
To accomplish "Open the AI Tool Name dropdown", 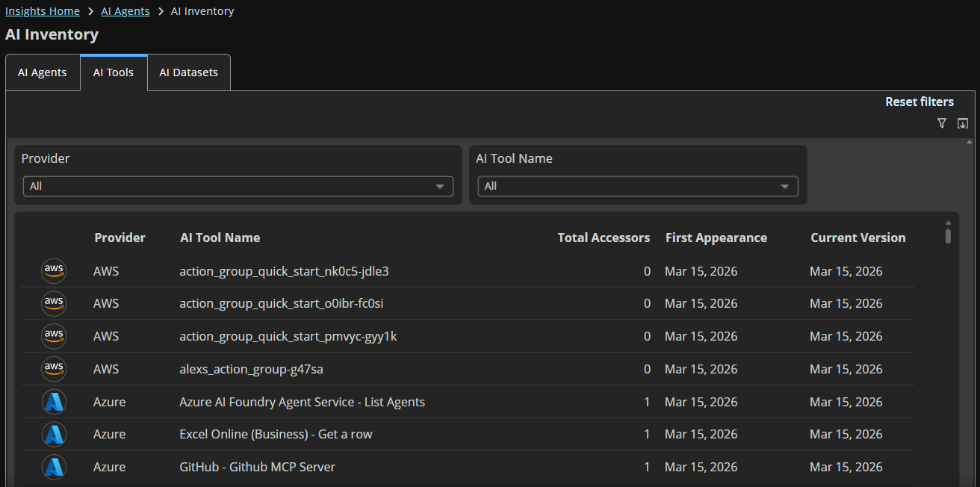I will point(637,186).
